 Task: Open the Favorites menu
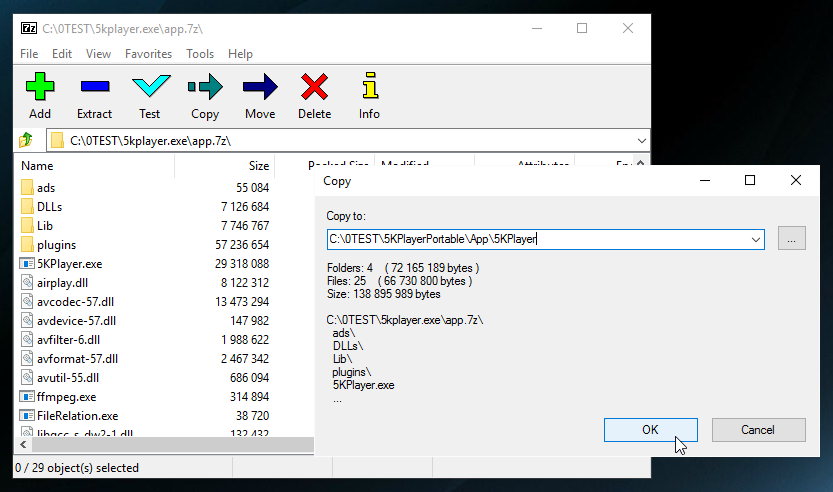[x=148, y=54]
